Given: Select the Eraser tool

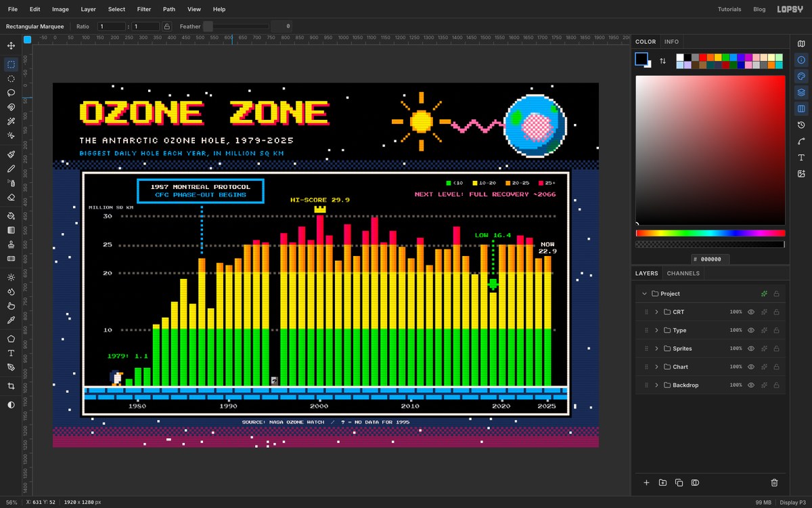Looking at the screenshot, I should click(11, 197).
